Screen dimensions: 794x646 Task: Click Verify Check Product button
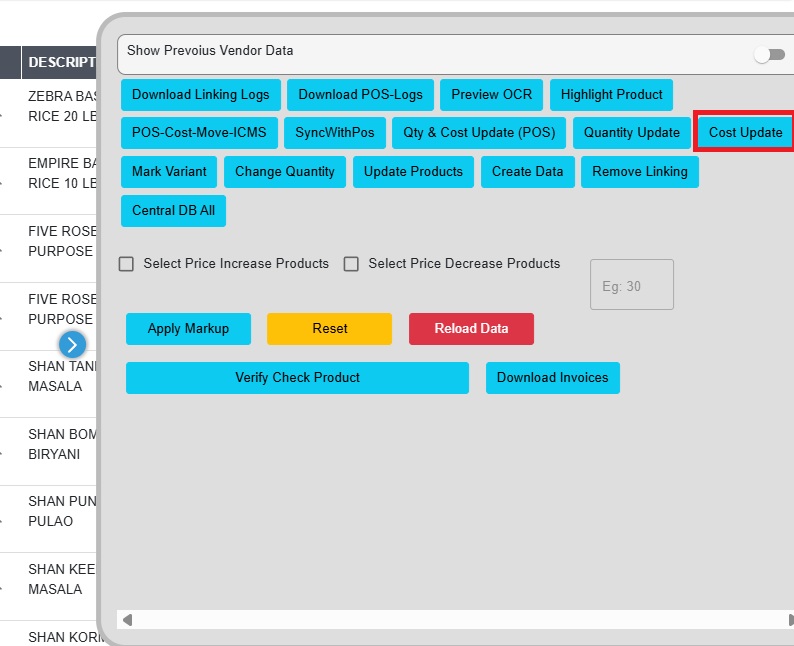pyautogui.click(x=297, y=378)
